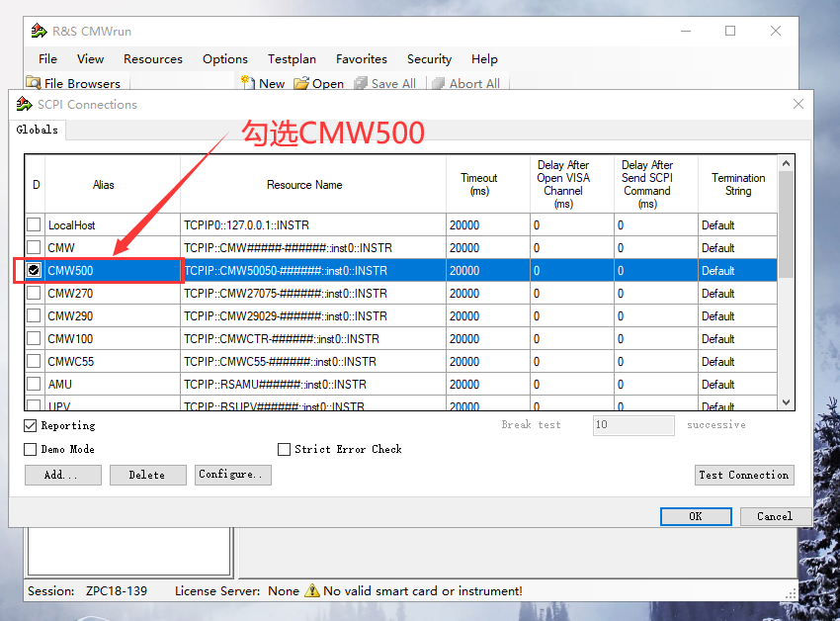This screenshot has height=621, width=840.
Task: Click Cancel in SCPI Connections
Action: tap(776, 516)
